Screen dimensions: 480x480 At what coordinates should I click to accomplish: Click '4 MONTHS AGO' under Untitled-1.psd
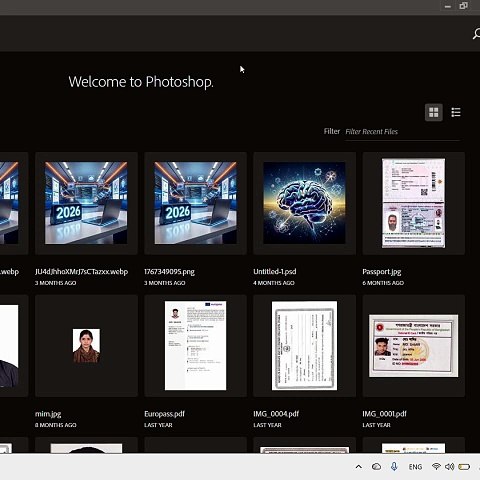[x=274, y=283]
